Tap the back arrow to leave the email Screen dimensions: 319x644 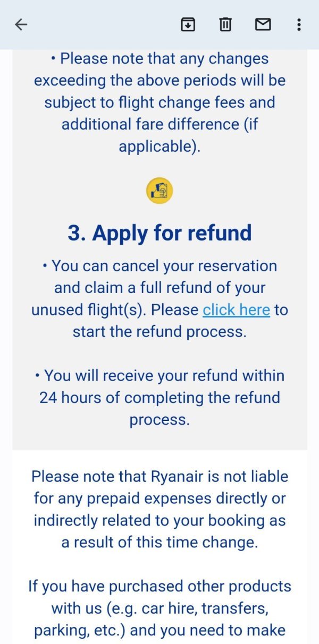21,24
